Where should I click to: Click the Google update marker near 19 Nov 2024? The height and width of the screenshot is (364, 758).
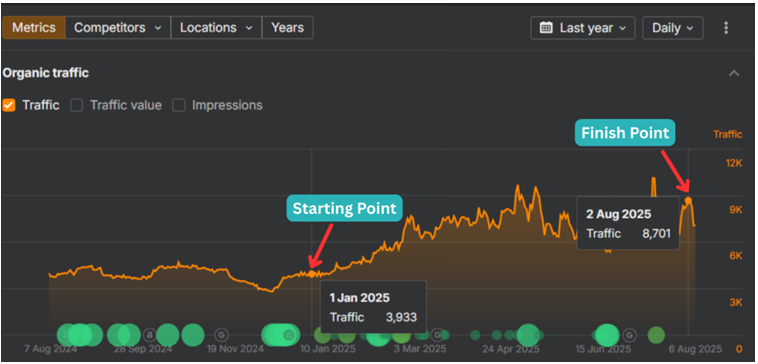[x=221, y=335]
